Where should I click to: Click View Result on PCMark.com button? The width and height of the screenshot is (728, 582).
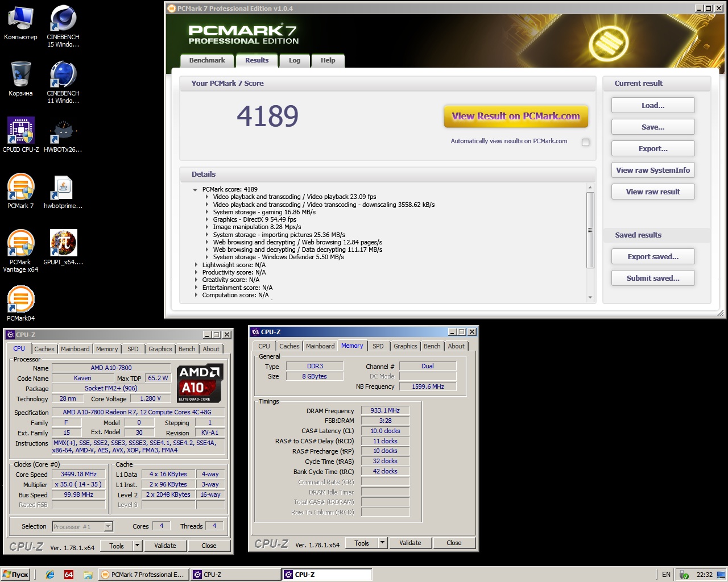(516, 116)
